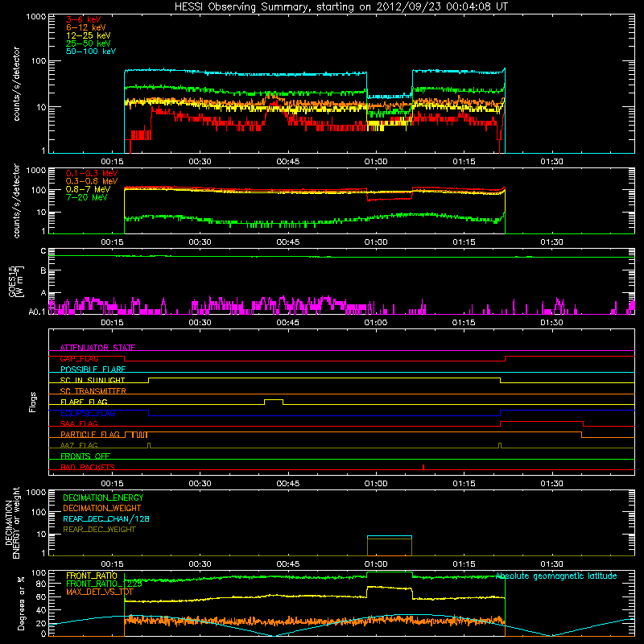Image resolution: width=644 pixels, height=644 pixels.
Task: Click the C tick label on GOES axis
Action: pyautogui.click(x=43, y=251)
